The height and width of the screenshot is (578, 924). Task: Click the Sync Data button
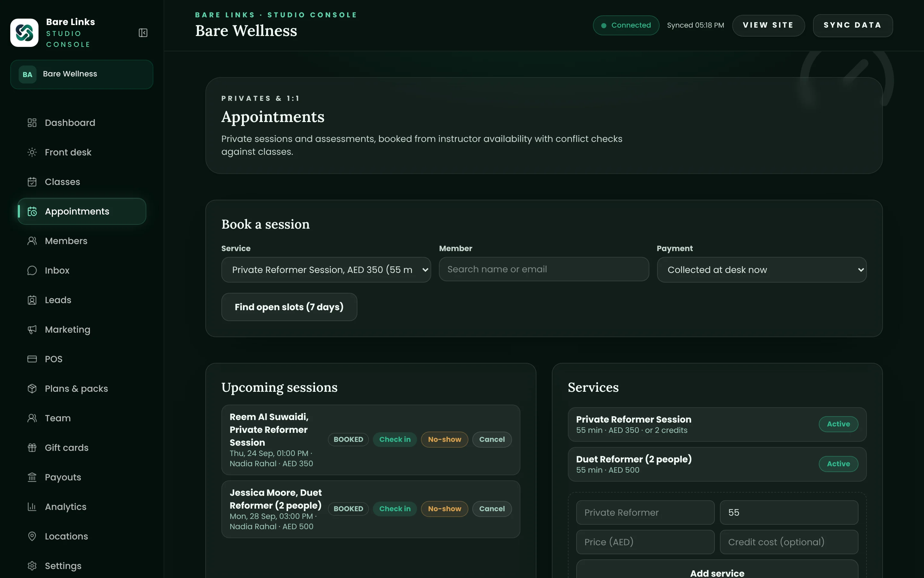pyautogui.click(x=852, y=26)
